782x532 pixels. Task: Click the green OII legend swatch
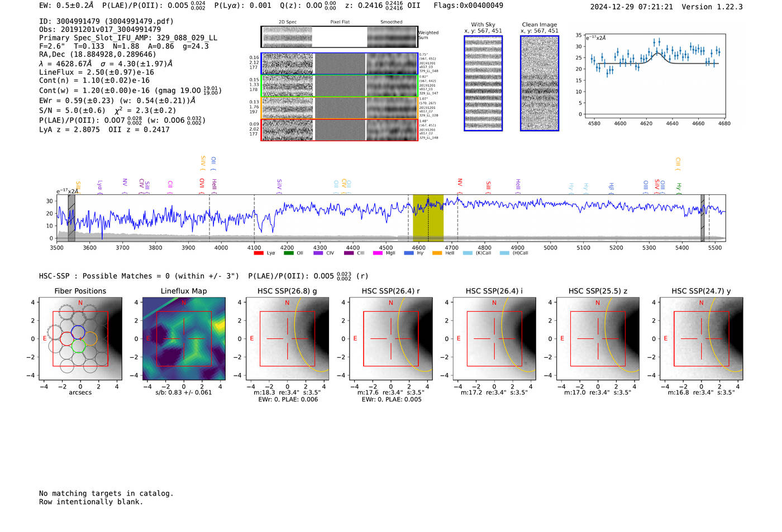coord(288,253)
